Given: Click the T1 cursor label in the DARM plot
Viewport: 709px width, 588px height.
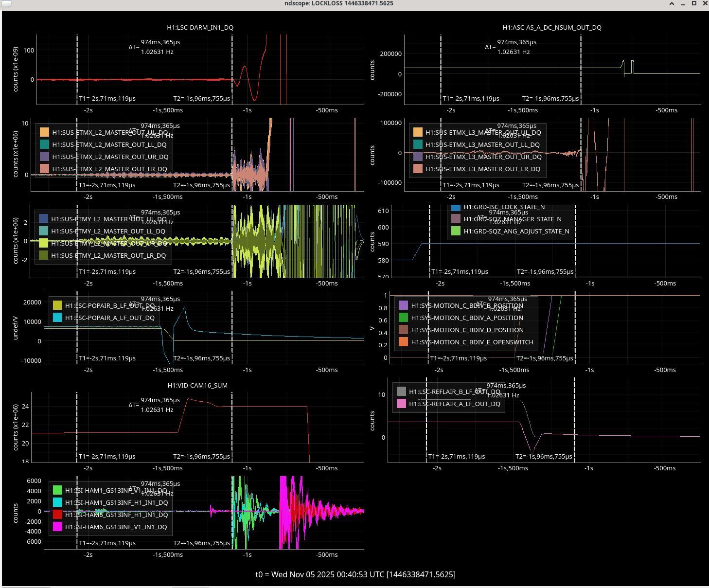Looking at the screenshot, I should 107,99.
